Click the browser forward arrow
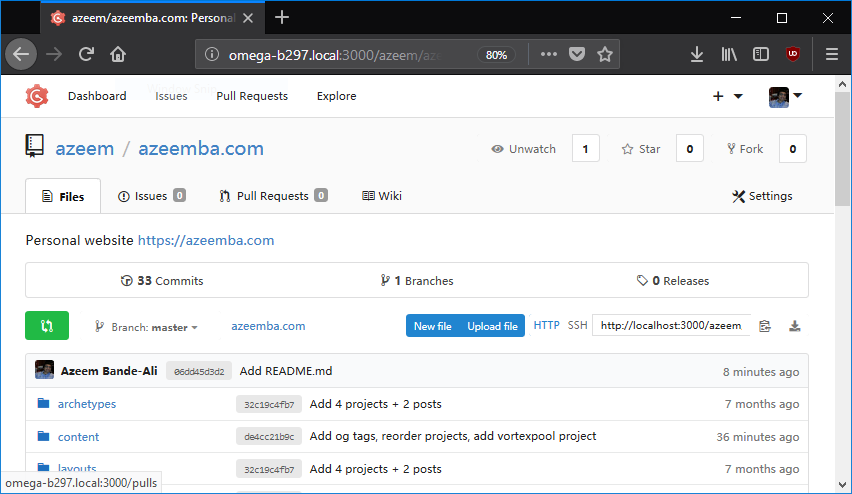 pos(54,54)
